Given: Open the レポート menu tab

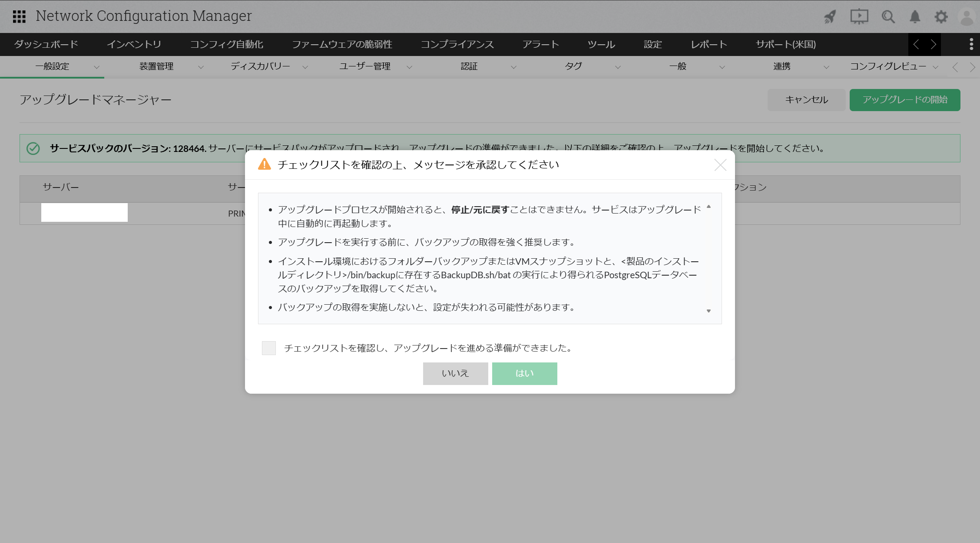Looking at the screenshot, I should 709,44.
